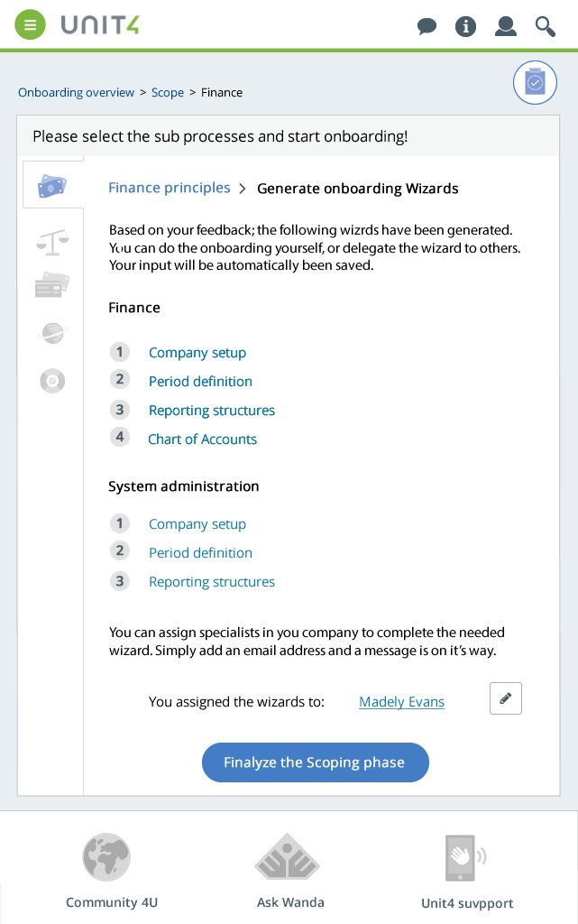The width and height of the screenshot is (578, 924).
Task: Click Finalyze the Scoping phase button
Action: tap(316, 762)
